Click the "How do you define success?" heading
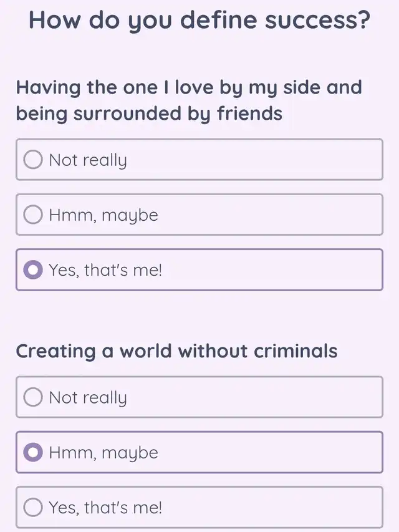This screenshot has height=532, width=399. point(199,22)
